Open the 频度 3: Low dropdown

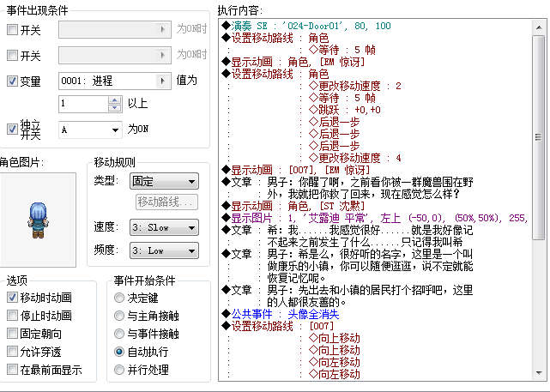pyautogui.click(x=164, y=250)
